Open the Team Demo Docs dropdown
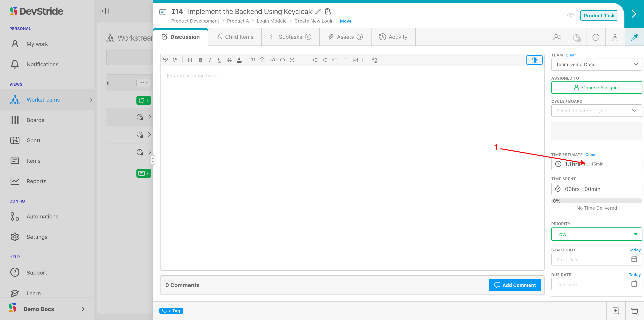 coord(596,65)
